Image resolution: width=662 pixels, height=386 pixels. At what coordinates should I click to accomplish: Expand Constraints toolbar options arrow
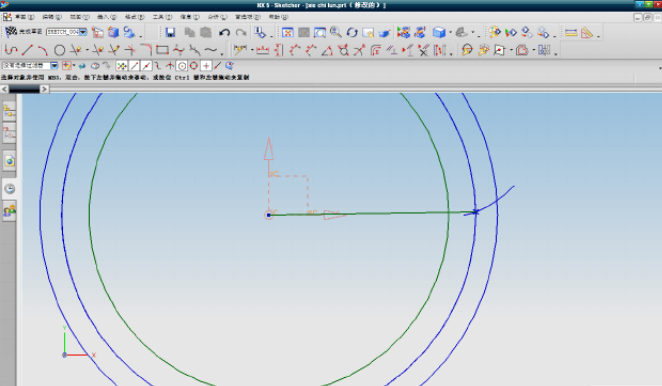452,54
